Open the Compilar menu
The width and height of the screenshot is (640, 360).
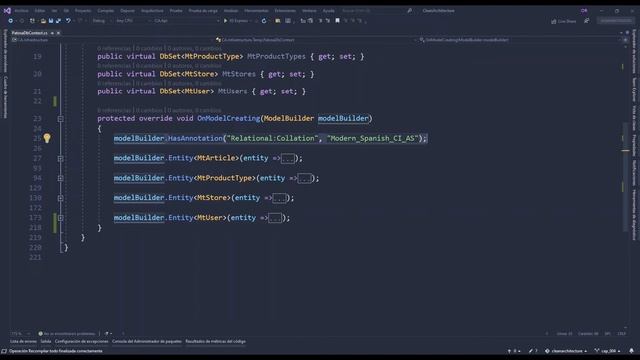[106, 11]
